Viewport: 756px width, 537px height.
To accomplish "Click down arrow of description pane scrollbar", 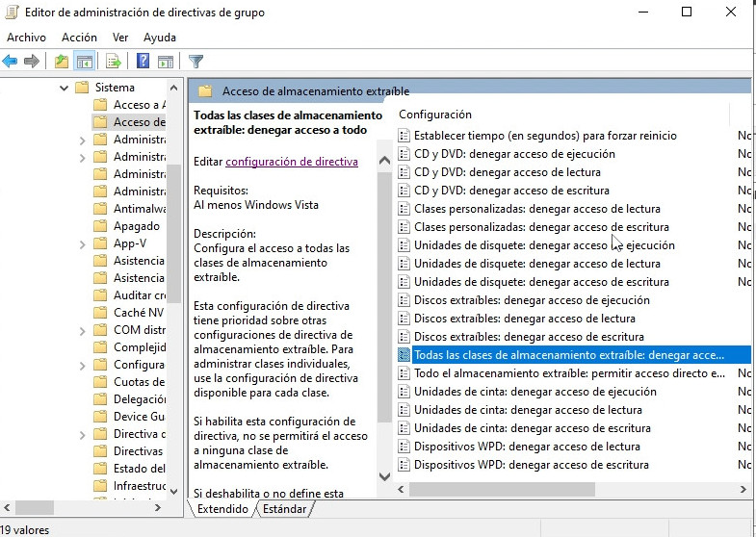I will click(x=385, y=476).
